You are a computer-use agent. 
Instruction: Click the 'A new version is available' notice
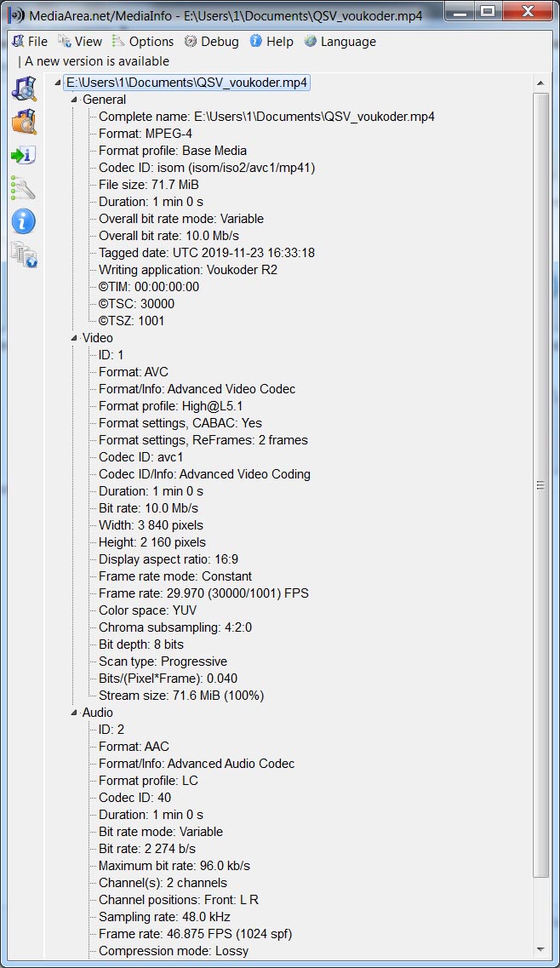point(97,61)
